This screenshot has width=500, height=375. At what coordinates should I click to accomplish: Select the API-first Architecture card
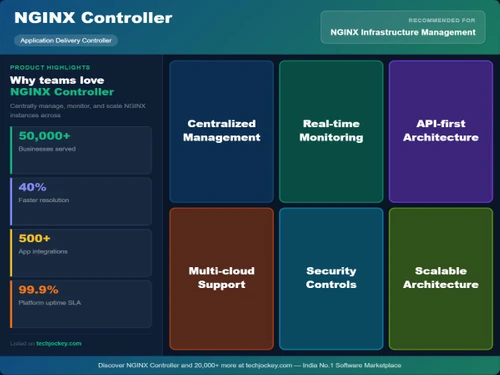coord(441,131)
